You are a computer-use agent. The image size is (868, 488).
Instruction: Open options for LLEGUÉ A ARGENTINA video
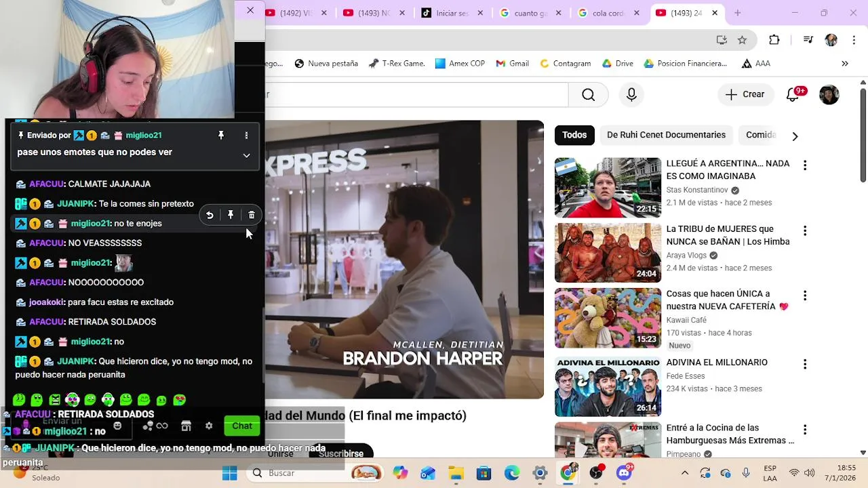click(805, 165)
